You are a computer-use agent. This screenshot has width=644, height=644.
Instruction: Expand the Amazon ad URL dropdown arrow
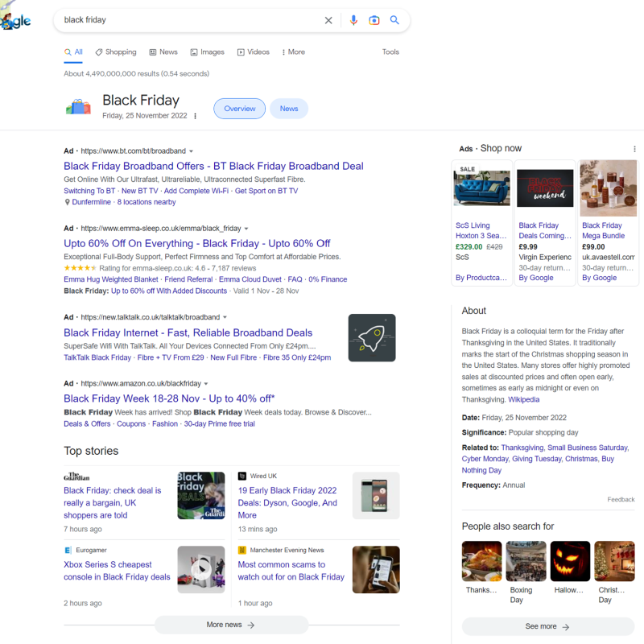click(206, 384)
